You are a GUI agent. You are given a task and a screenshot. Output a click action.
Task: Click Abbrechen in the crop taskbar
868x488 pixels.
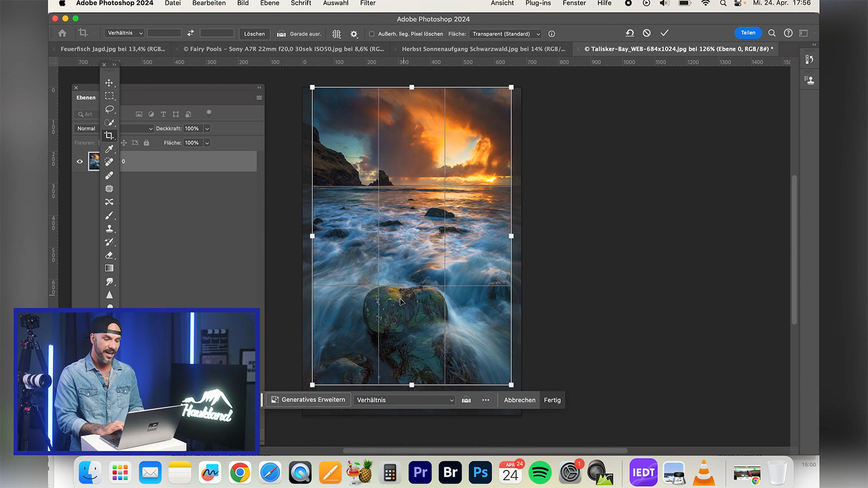point(520,400)
